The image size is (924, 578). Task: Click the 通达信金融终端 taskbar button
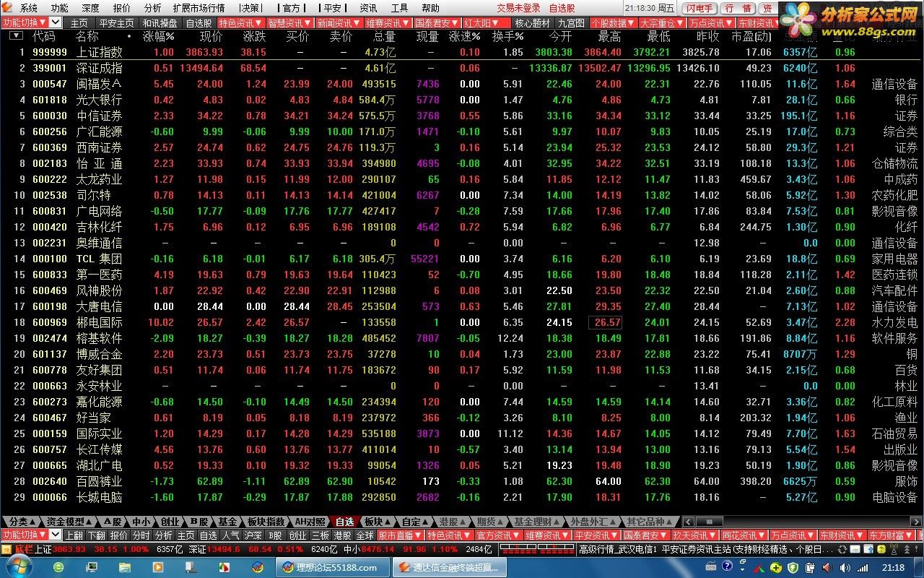click(450, 567)
